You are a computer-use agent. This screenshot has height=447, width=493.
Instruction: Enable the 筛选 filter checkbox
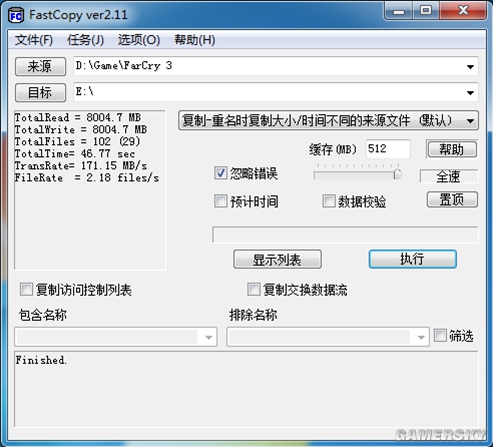(440, 335)
